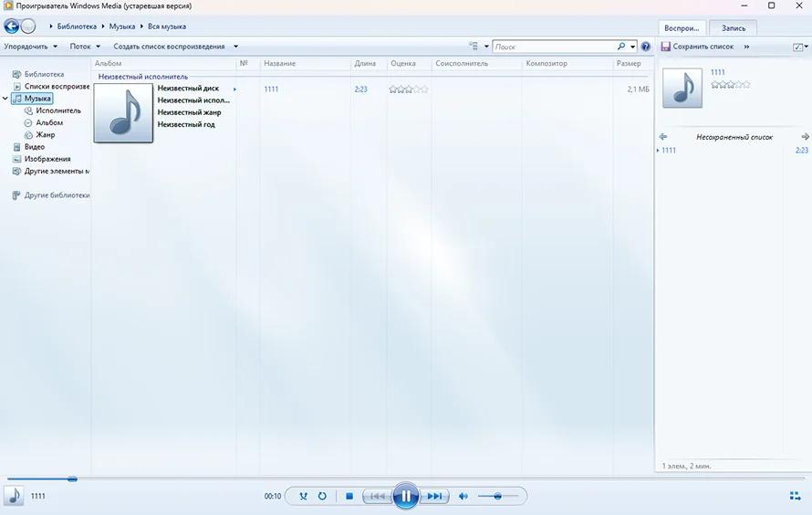The height and width of the screenshot is (515, 812).
Task: Click the playback seek bar
Action: tap(405, 478)
